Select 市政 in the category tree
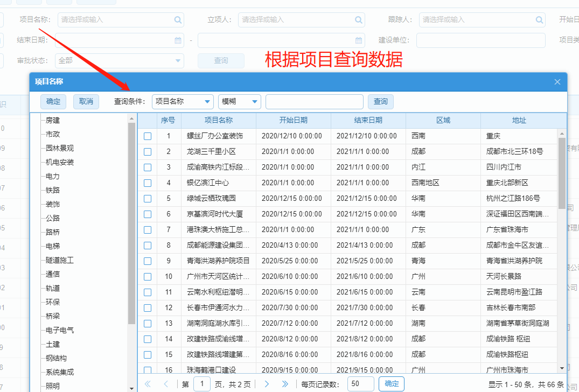Image resolution: width=579 pixels, height=392 pixels. tap(53, 134)
